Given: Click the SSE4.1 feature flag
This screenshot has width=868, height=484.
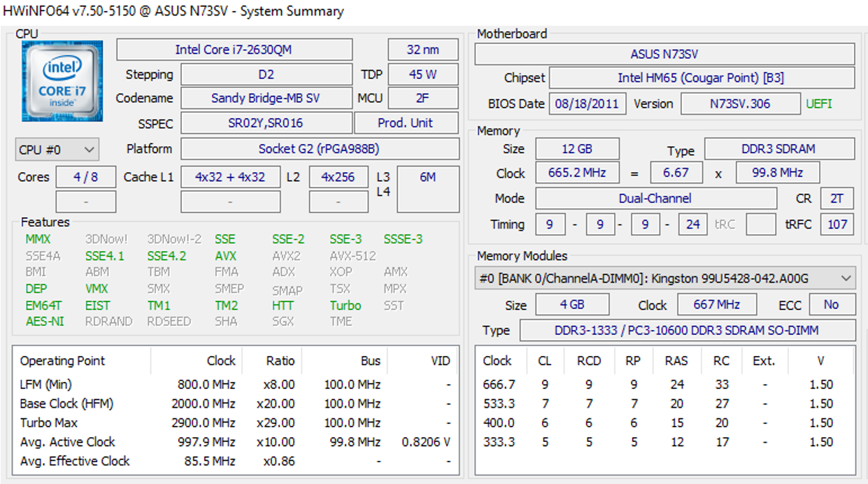Looking at the screenshot, I should [104, 256].
